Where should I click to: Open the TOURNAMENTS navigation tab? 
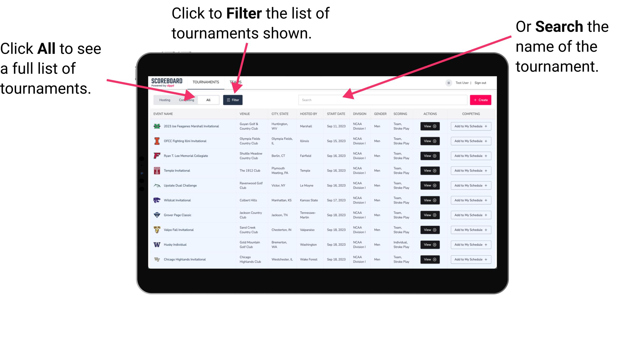[x=205, y=82]
